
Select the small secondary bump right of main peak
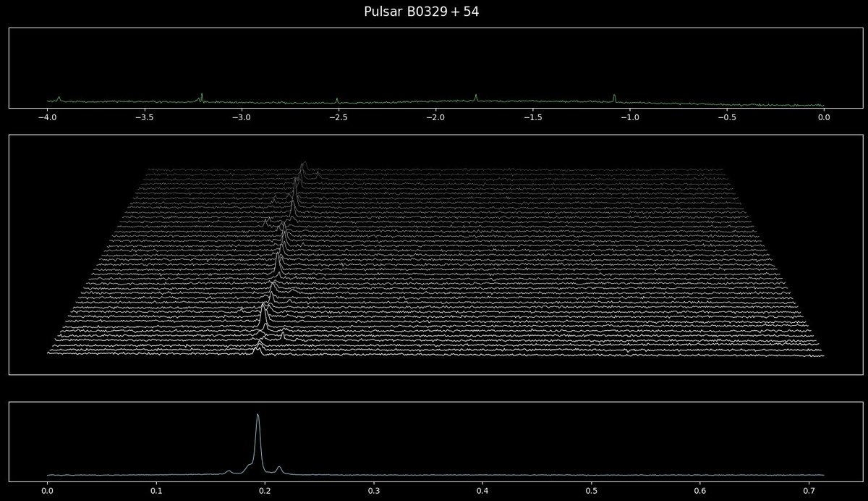click(279, 468)
